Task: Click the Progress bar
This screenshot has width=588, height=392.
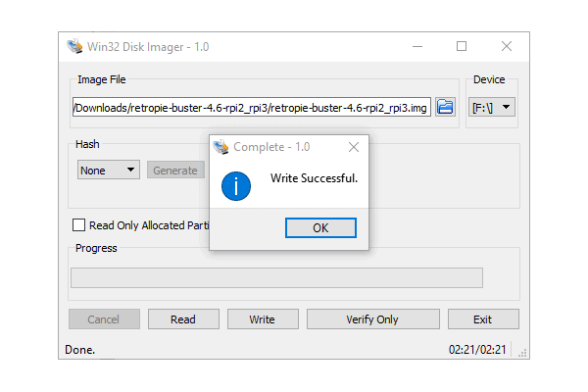Action: point(276,277)
